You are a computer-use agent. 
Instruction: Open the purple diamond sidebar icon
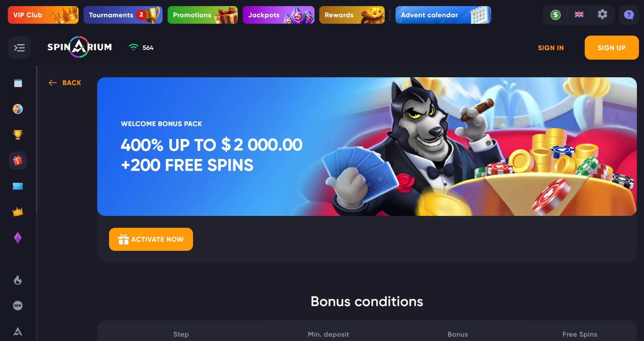point(18,238)
